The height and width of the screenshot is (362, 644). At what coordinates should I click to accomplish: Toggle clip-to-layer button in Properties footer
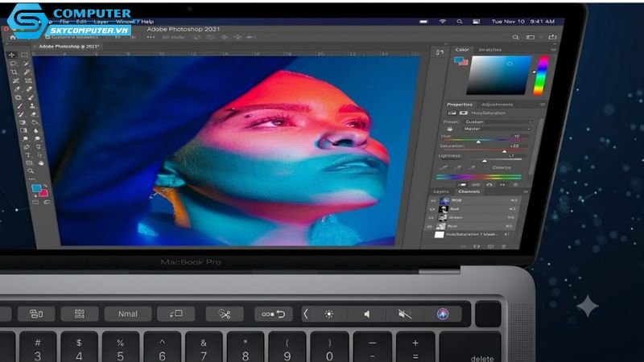click(462, 184)
